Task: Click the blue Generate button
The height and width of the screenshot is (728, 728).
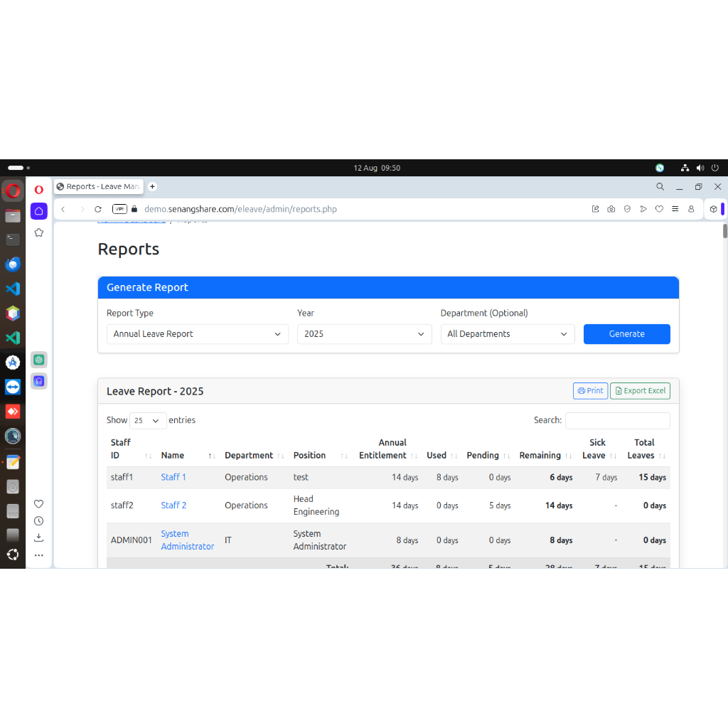Action: pyautogui.click(x=626, y=334)
